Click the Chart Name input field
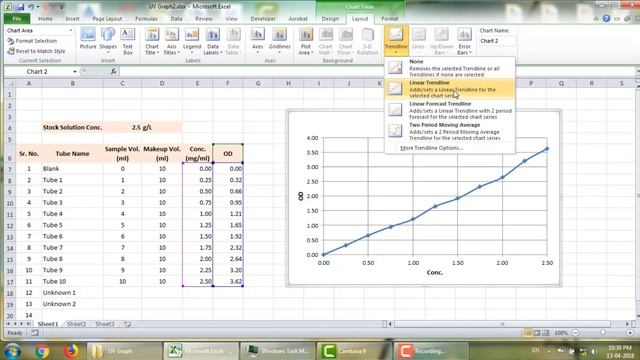640x360 pixels. [x=497, y=41]
